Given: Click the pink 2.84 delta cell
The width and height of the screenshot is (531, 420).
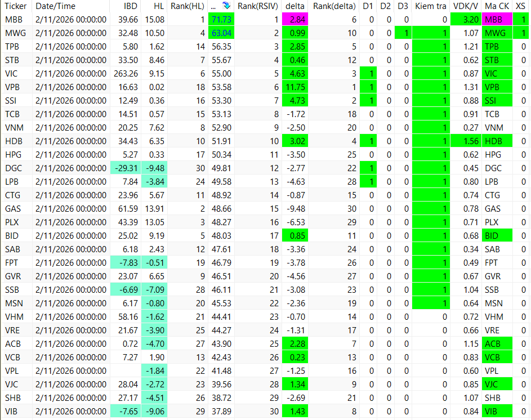Looking at the screenshot, I should pos(295,20).
